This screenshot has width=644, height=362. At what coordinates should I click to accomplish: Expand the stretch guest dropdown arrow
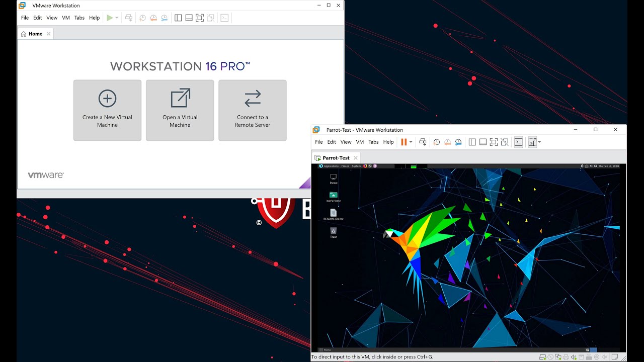point(539,142)
